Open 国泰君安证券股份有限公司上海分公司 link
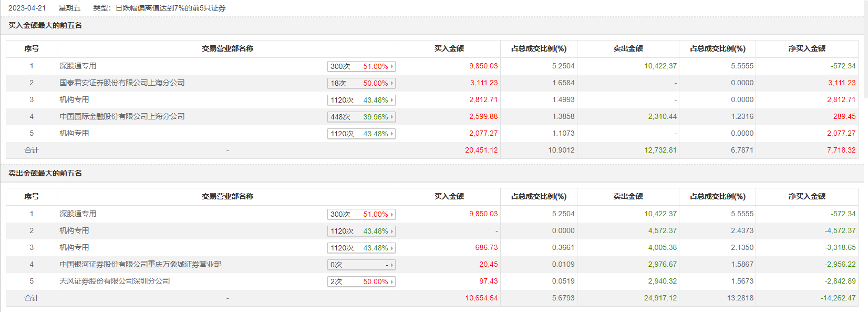Viewport: 868px width, 312px height. pyautogui.click(x=122, y=83)
